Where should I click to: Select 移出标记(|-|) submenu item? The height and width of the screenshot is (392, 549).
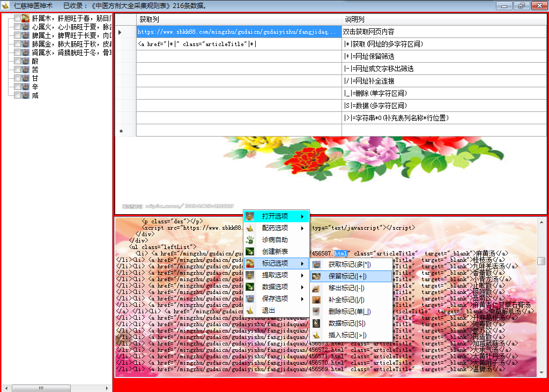pos(351,288)
